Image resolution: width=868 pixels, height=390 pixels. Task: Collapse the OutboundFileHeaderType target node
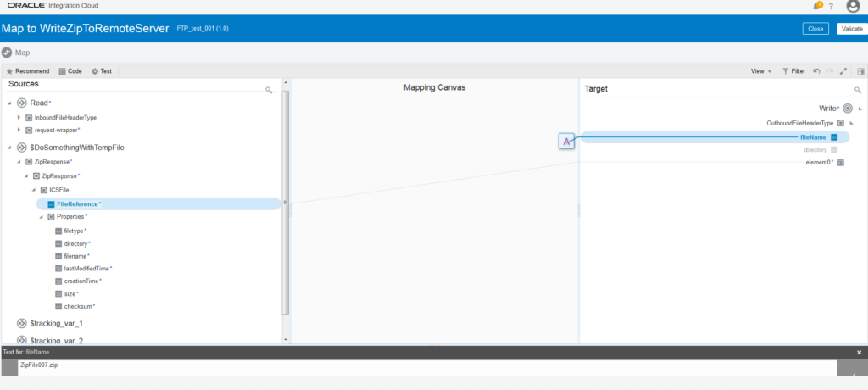pyautogui.click(x=851, y=124)
